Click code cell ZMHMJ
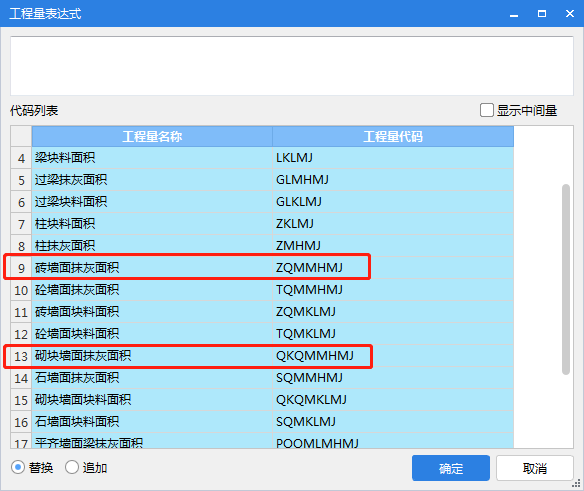 [393, 246]
